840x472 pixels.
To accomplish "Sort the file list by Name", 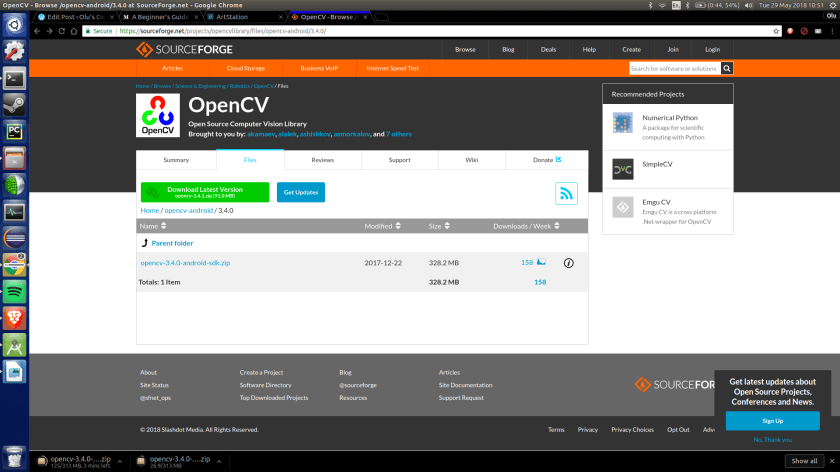I will 153,226.
